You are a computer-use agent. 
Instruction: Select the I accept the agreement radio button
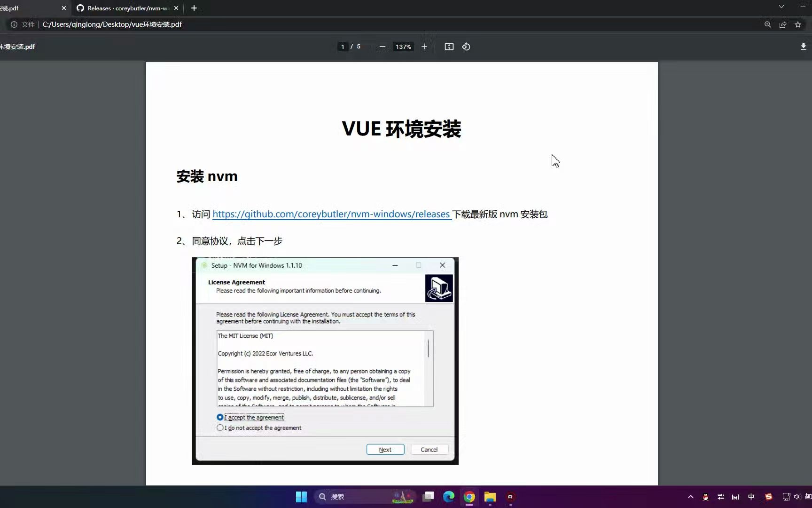(x=219, y=417)
